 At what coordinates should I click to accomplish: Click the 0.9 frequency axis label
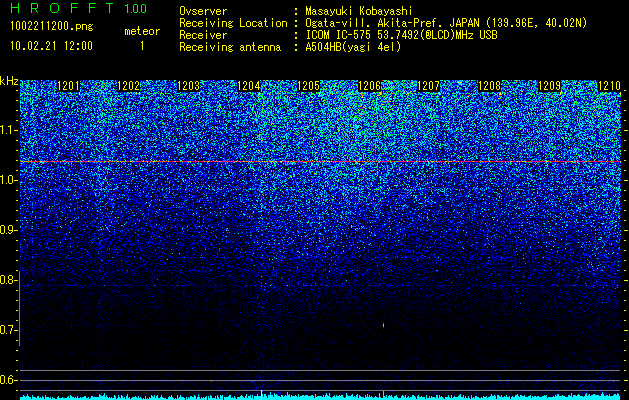click(8, 230)
